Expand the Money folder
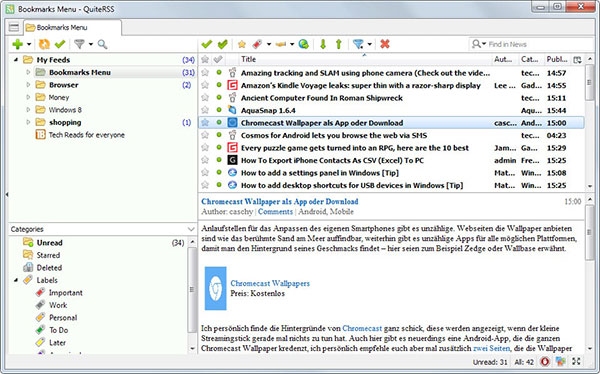This screenshot has height=374, width=600. point(28,97)
